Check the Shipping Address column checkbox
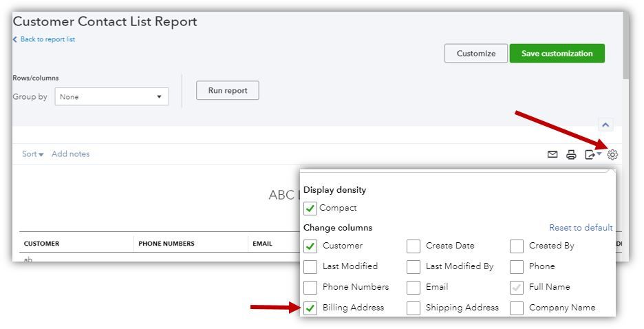The height and width of the screenshot is (329, 644). pos(414,308)
